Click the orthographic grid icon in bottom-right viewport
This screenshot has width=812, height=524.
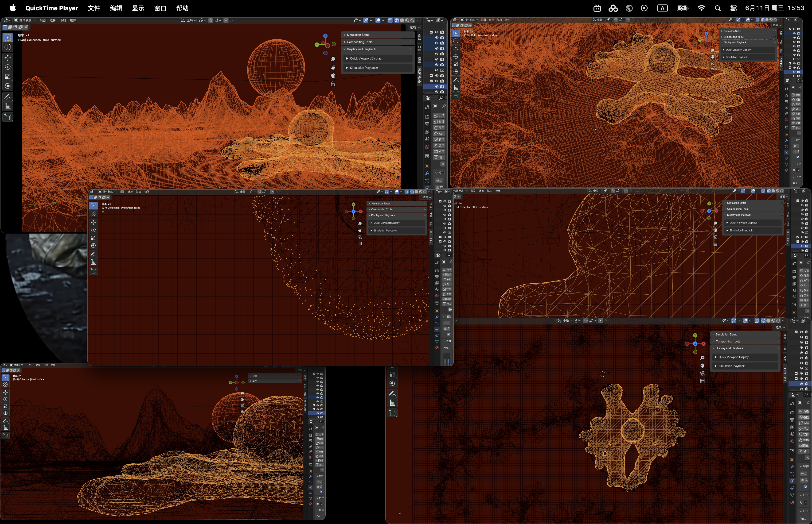702,381
